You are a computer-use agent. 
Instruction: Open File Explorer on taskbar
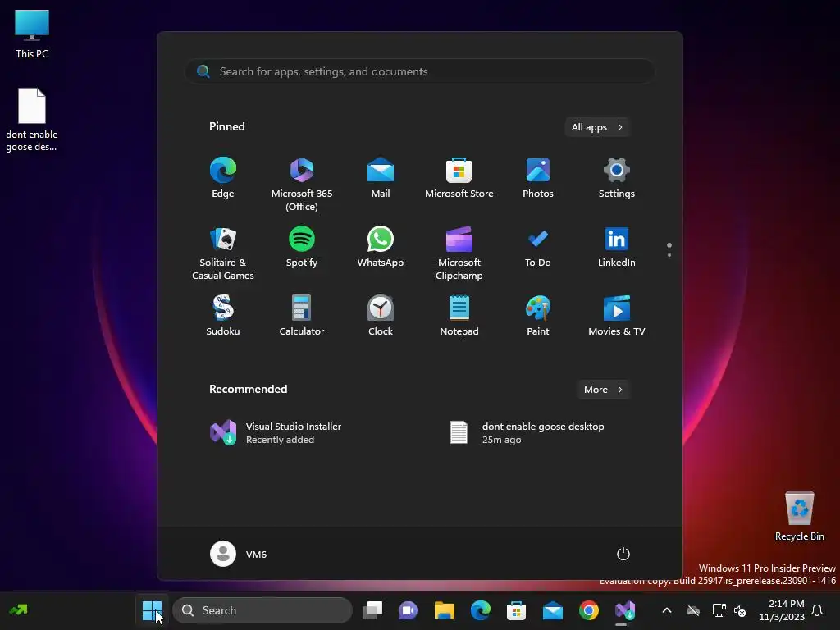(444, 610)
